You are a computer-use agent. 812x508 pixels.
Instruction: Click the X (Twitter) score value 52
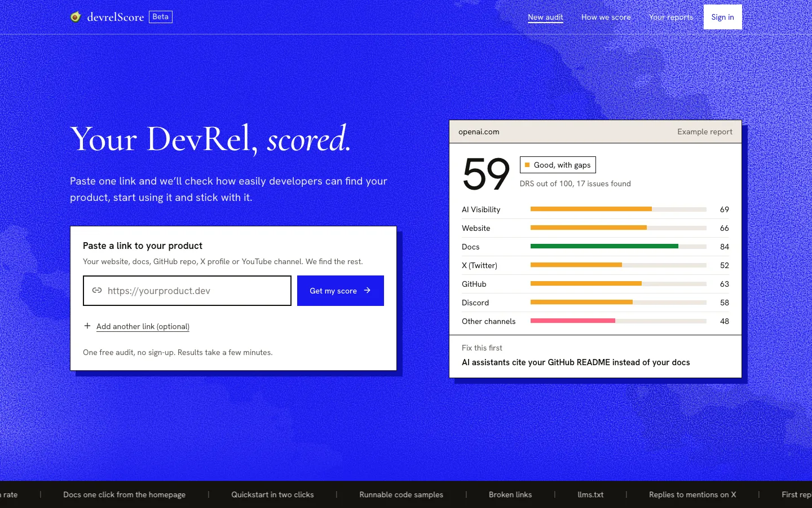(x=725, y=265)
